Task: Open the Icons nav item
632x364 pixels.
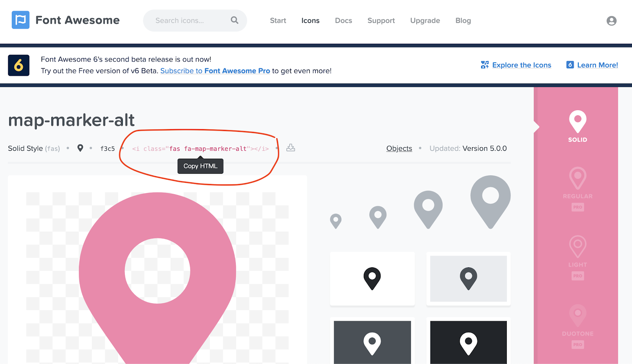Action: pyautogui.click(x=310, y=21)
